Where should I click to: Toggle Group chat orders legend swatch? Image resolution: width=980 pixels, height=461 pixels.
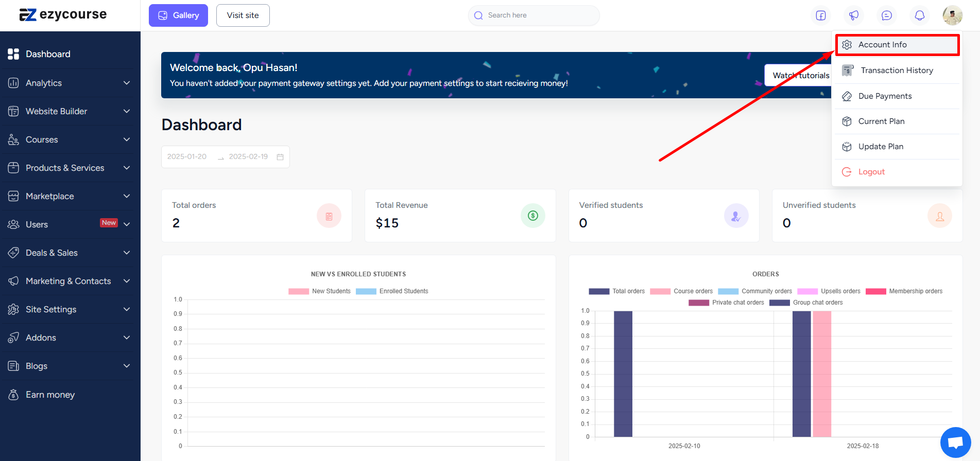coord(780,303)
